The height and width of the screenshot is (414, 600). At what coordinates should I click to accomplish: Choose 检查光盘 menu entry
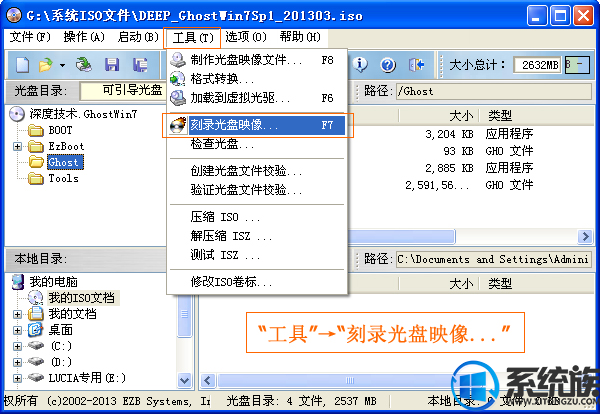point(257,144)
